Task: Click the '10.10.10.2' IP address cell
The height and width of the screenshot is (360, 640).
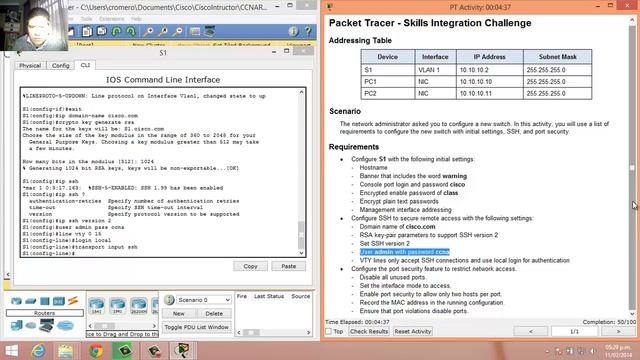Action: pos(490,70)
